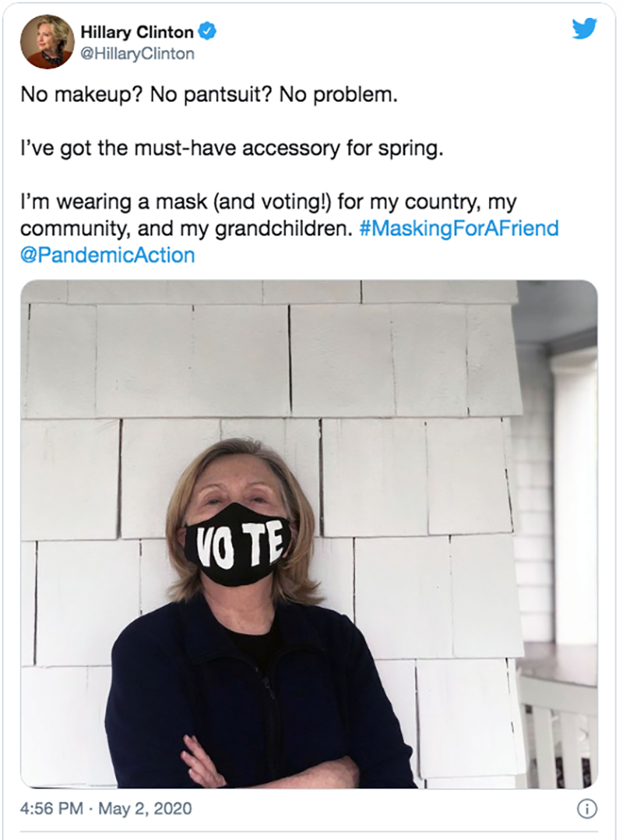Open the @HillaryClinton handle
This screenshot has width=623, height=840.
(138, 54)
